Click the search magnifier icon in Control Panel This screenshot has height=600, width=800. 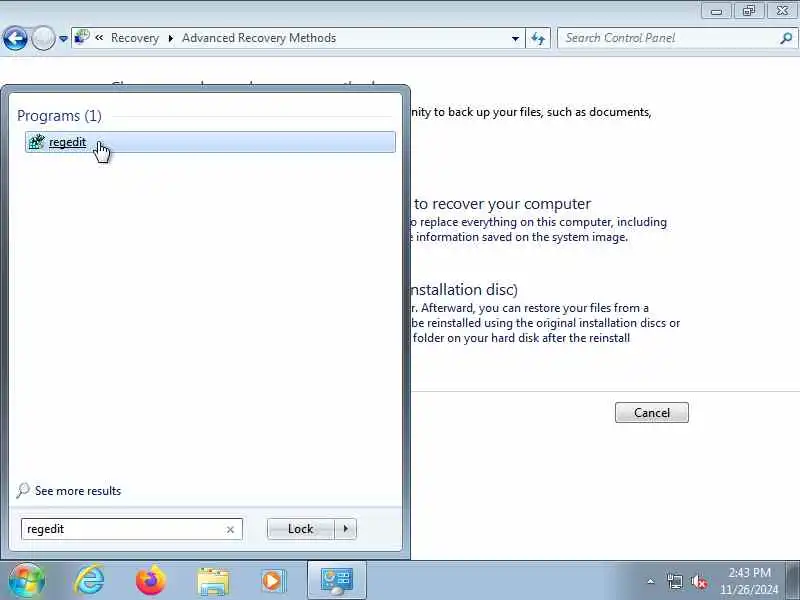point(786,38)
